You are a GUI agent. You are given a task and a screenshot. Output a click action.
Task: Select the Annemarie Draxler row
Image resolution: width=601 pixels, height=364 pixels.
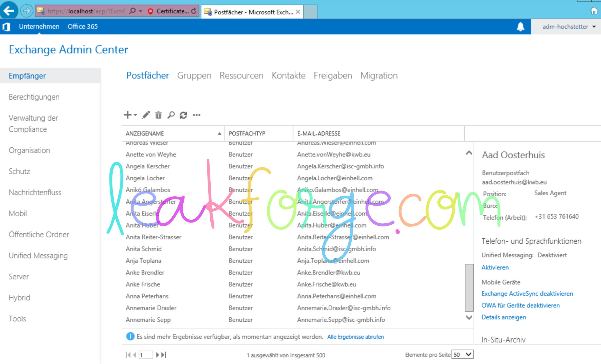(x=293, y=308)
